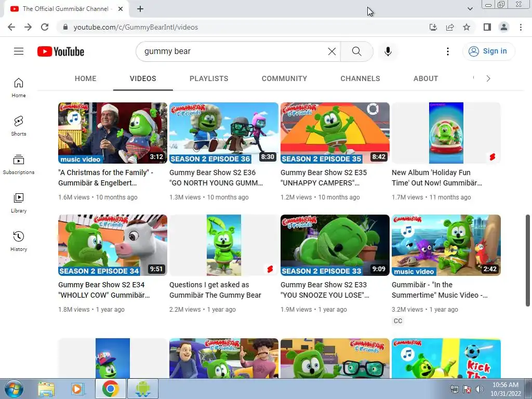Screen dimensions: 532x399
Task: Open Gummy Bear Show S2 E34 title link
Action: [104, 290]
